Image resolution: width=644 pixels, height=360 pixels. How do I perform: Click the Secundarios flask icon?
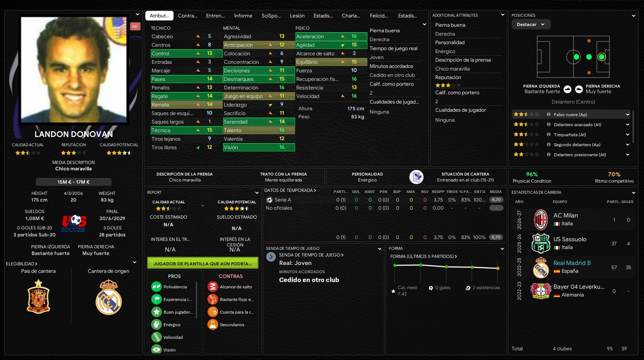213,324
